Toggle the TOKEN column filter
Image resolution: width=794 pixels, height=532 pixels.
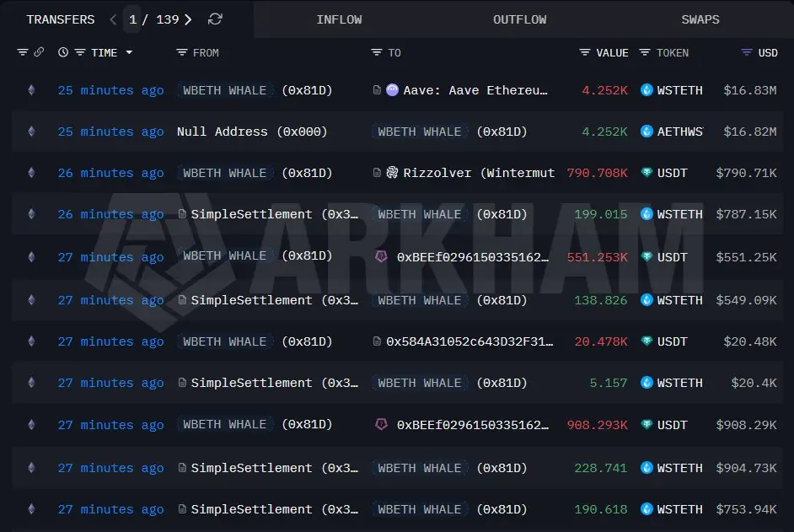[x=645, y=52]
